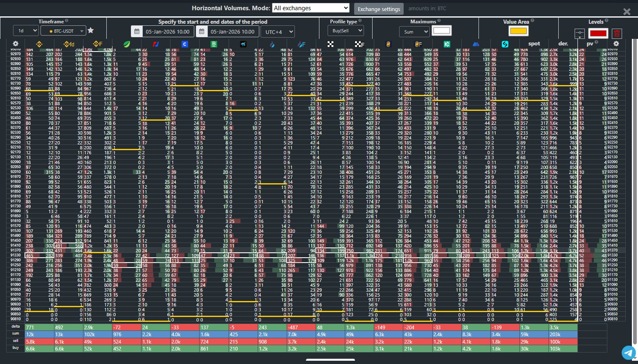Click the Binance exchange column icon
This screenshot has width=638, height=364.
click(39, 44)
